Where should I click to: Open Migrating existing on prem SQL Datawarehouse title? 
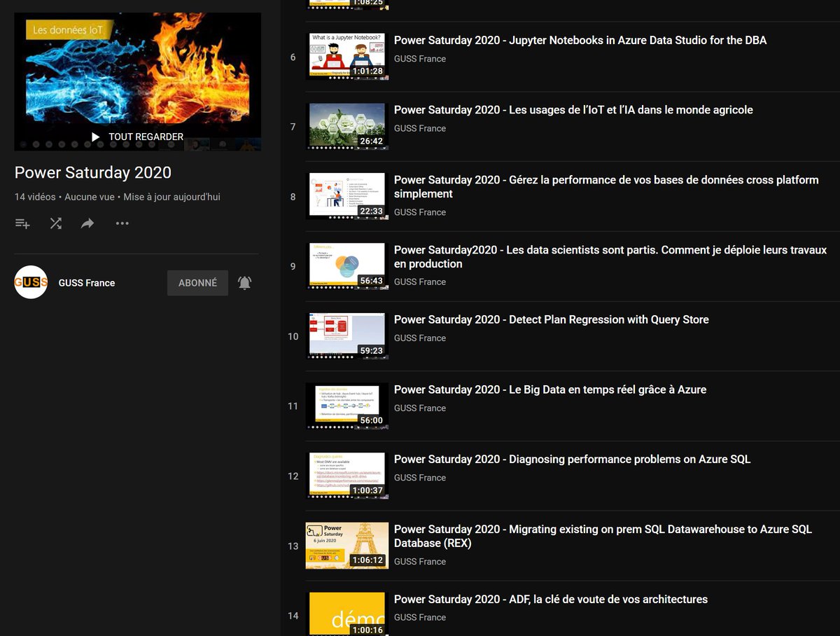[x=603, y=536]
